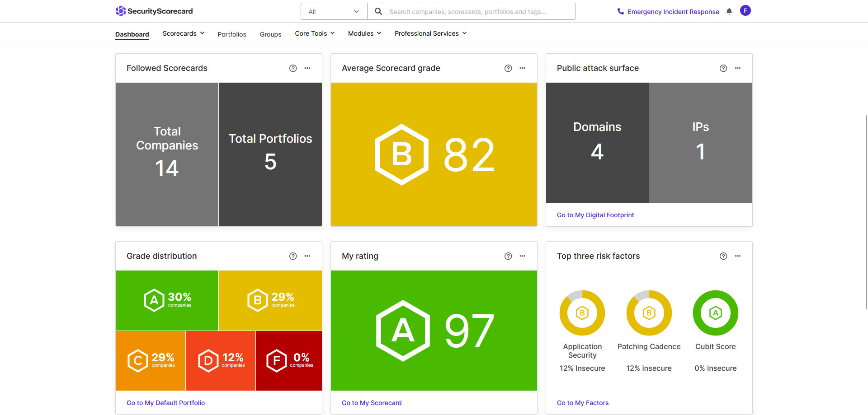The height and width of the screenshot is (415, 868).
Task: Click the Total Companies 14 tile
Action: coord(167,154)
